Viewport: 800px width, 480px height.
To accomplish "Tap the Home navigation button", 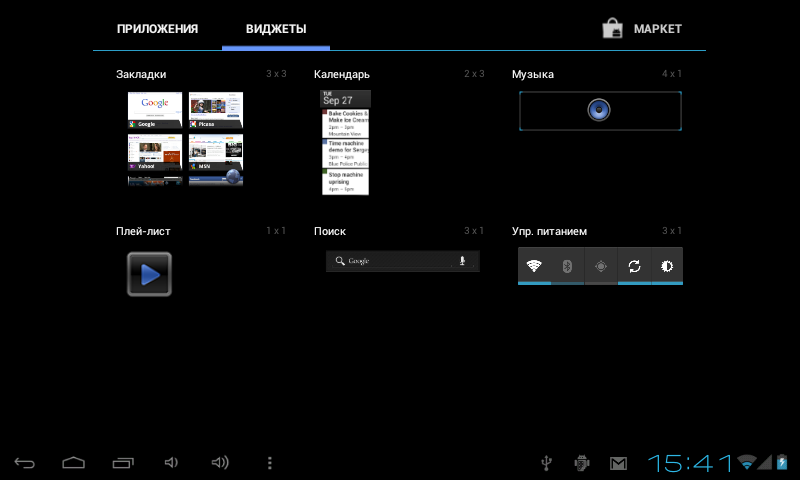I will click(73, 463).
